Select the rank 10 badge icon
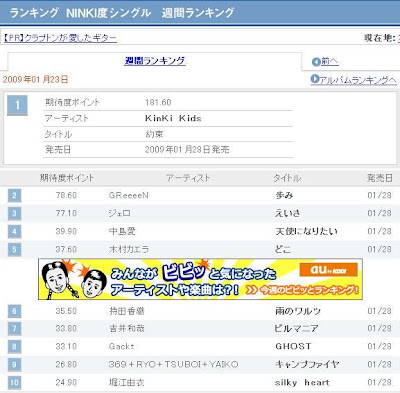Viewport: 400px width, 393px height. (x=14, y=382)
